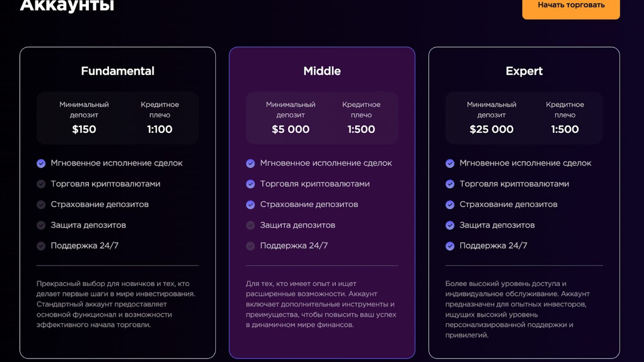This screenshot has height=362, width=644.
Task: Click the $150 minimum deposit amount
Action: 84,129
